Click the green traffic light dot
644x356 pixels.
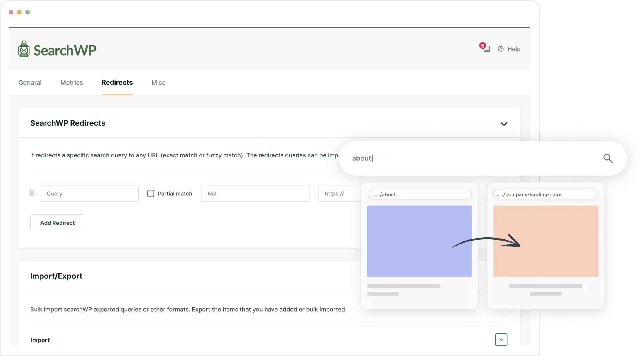pos(28,12)
